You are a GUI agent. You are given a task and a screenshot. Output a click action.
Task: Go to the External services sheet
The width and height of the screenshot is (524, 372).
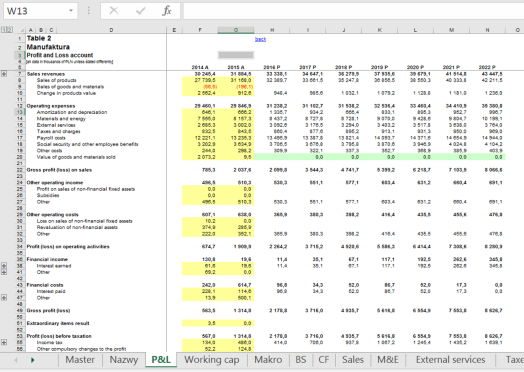[450, 360]
